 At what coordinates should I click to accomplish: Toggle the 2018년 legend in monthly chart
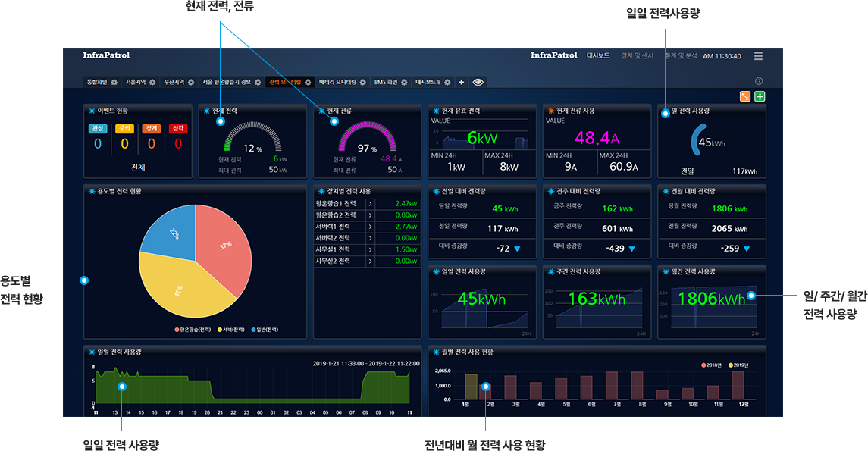pos(713,365)
